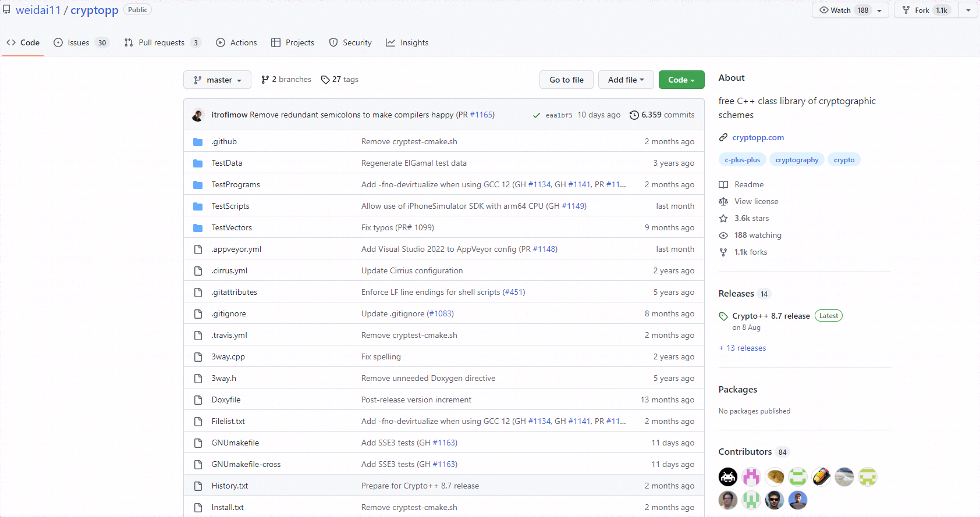Image resolution: width=980 pixels, height=517 pixels.
Task: Click the itrofimow author avatar
Action: pyautogui.click(x=198, y=115)
